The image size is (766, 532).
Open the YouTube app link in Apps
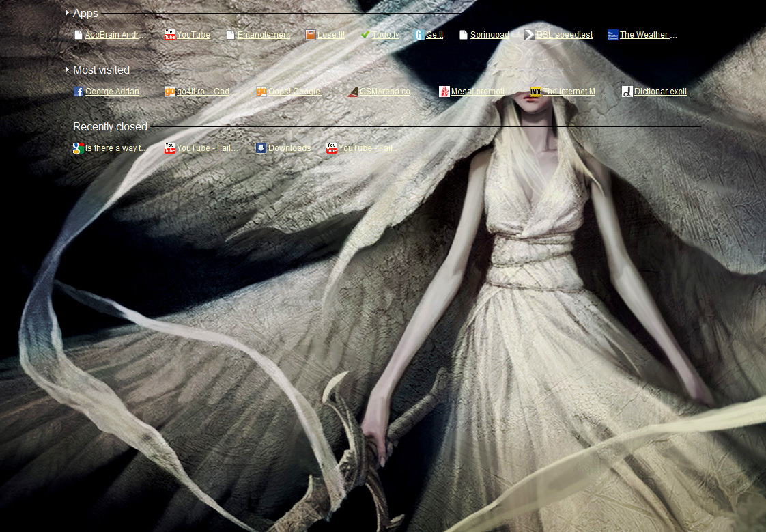click(x=193, y=35)
